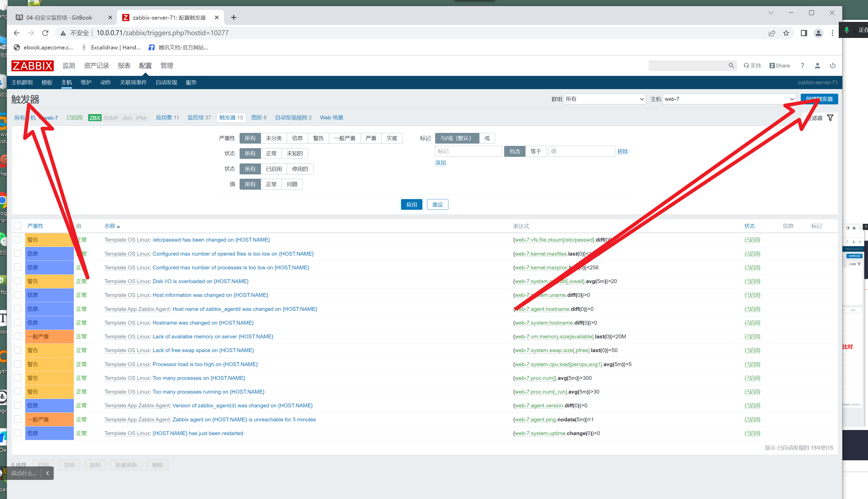The height and width of the screenshot is (499, 868).
Task: Click the Share link with Z icon
Action: (x=779, y=65)
